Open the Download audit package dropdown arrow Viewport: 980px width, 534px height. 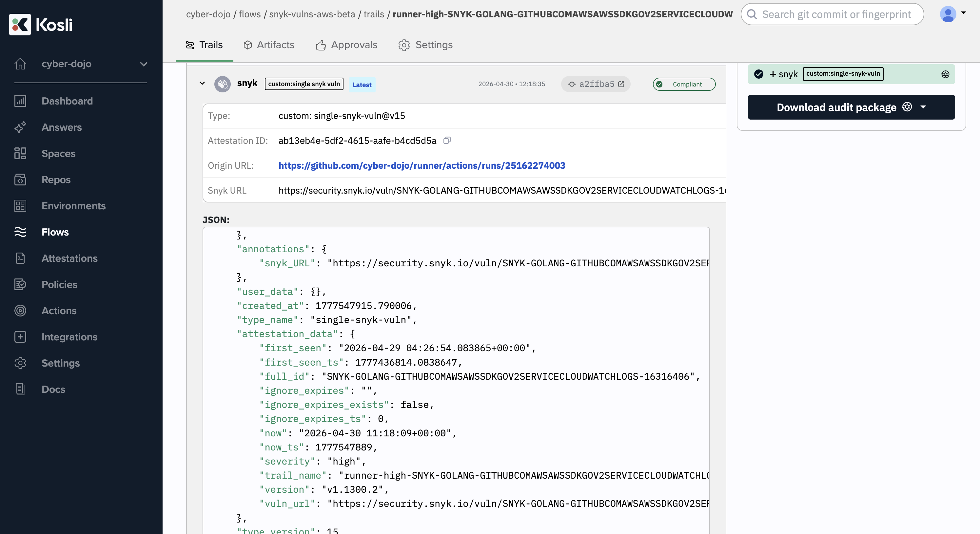923,107
